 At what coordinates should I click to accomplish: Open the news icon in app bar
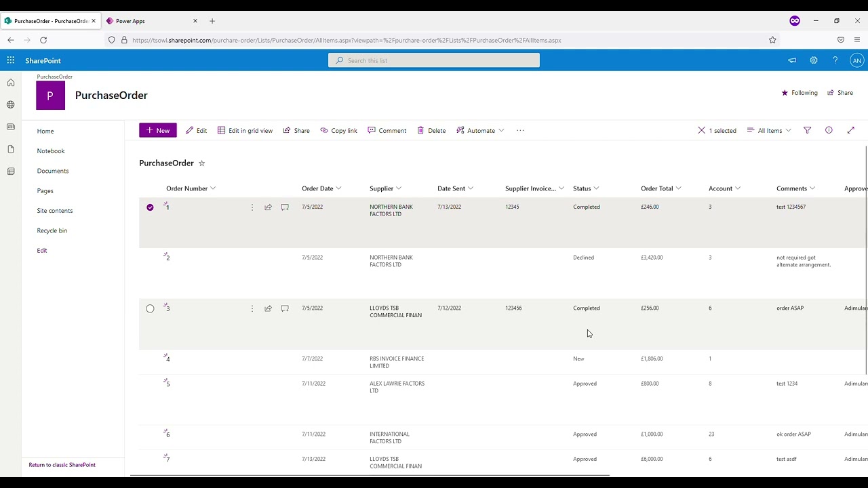pyautogui.click(x=11, y=127)
